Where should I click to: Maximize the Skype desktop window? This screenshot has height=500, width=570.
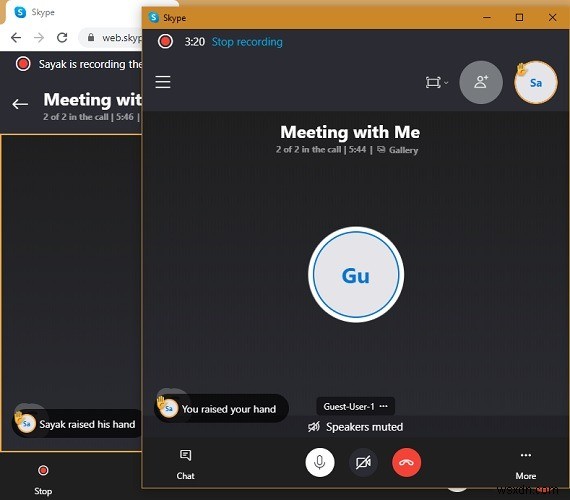519,17
